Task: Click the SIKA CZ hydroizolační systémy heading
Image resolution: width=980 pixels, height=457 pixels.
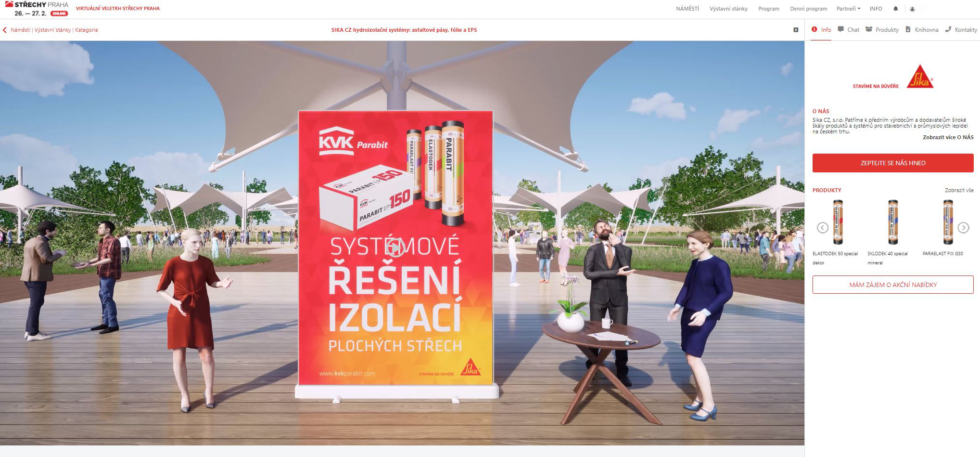Action: point(404,30)
